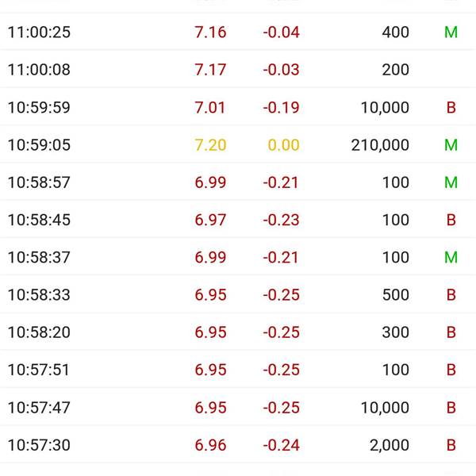Viewport: 476px width, 476px height.
Task: Open the 10:58:57 timestamp entry
Action: click(39, 182)
